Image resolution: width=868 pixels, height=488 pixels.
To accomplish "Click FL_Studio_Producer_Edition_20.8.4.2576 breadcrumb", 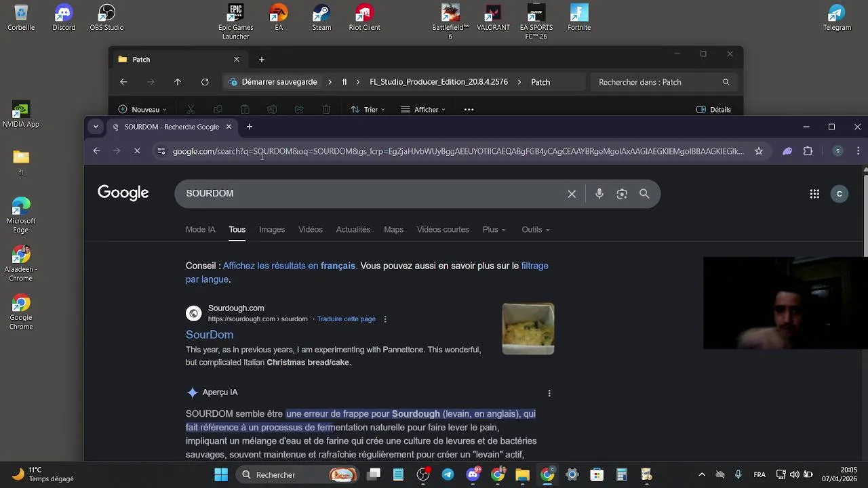I will [439, 82].
